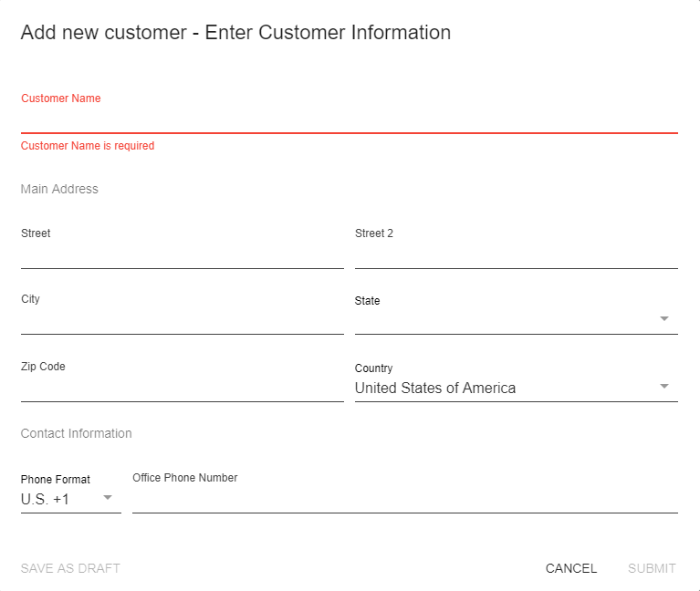Click Save as Draft

[70, 568]
